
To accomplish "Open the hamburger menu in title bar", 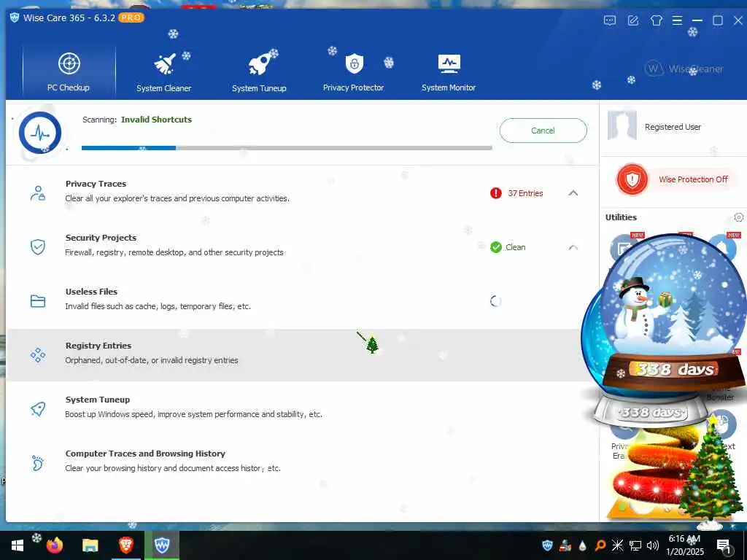I will point(677,20).
